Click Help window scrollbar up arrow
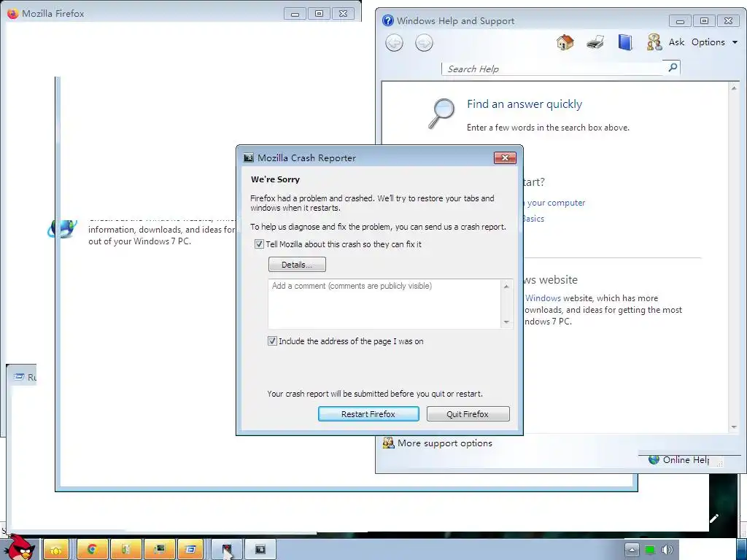Viewport: 747px width, 560px height. tap(734, 88)
